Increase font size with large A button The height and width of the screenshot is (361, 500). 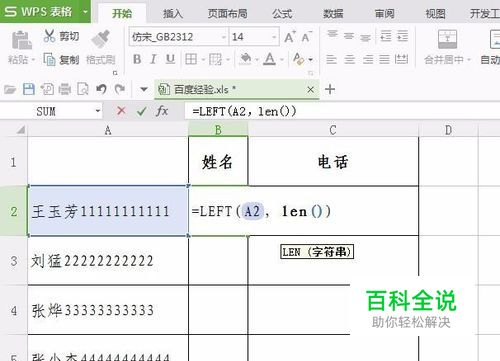point(290,37)
